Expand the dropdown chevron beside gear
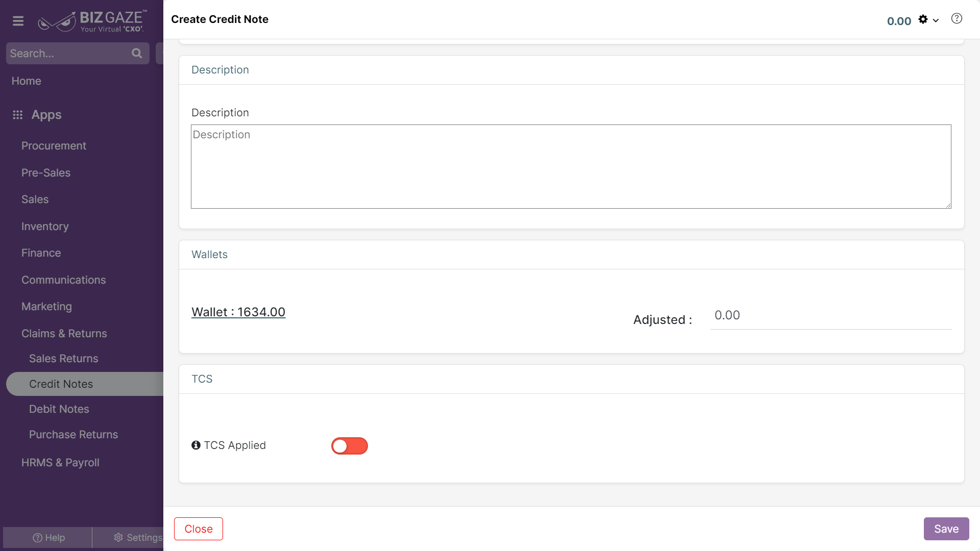 936,20
